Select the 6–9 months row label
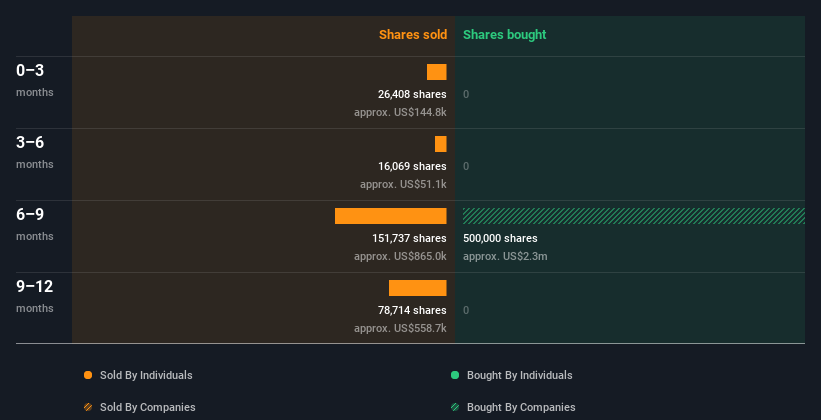 pyautogui.click(x=35, y=224)
